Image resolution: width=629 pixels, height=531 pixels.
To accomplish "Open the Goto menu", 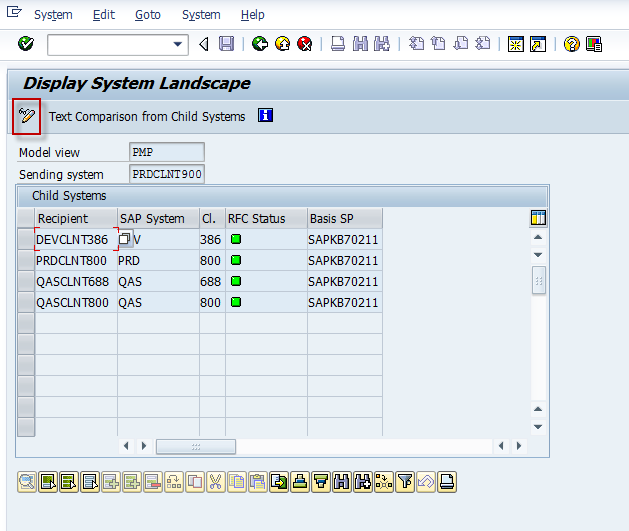I will (148, 15).
